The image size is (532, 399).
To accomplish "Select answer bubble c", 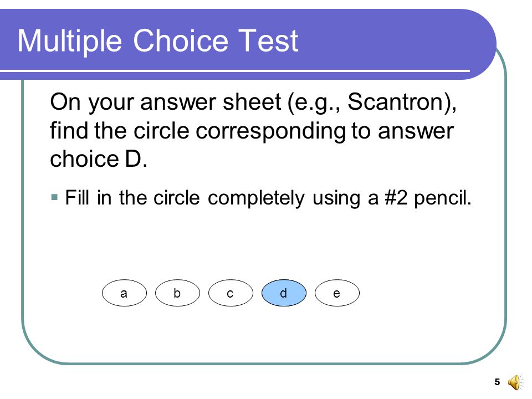I will tap(231, 293).
